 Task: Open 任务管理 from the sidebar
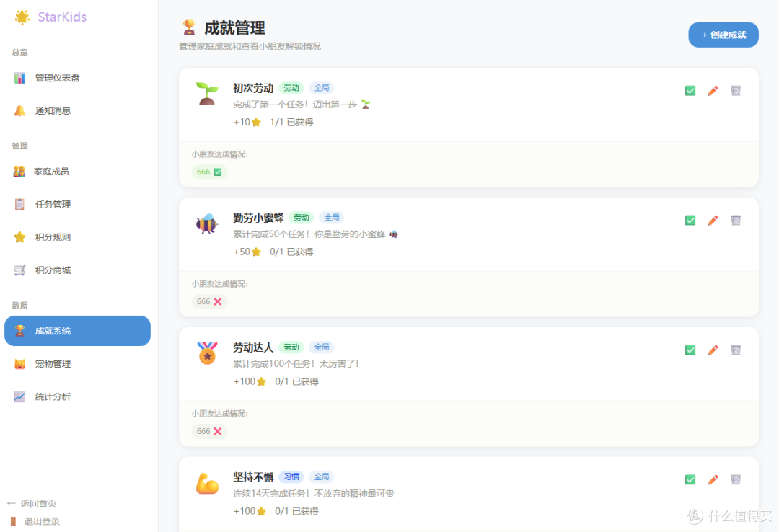pyautogui.click(x=77, y=204)
